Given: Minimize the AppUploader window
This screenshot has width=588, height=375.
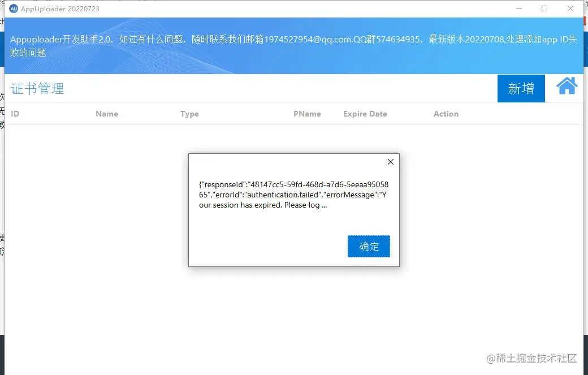Looking at the screenshot, I should click(518, 8).
